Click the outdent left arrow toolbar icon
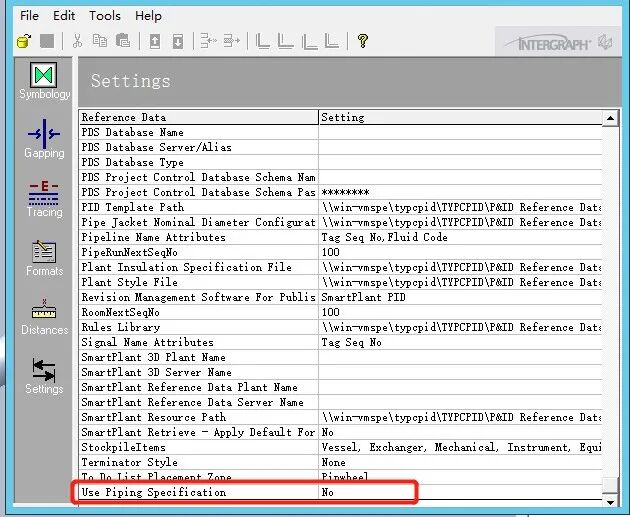 pyautogui.click(x=209, y=41)
